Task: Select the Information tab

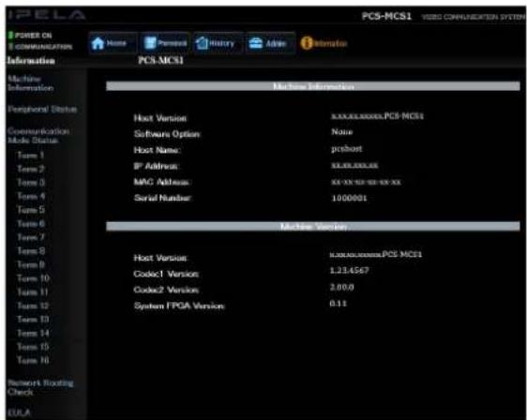Action: point(324,43)
